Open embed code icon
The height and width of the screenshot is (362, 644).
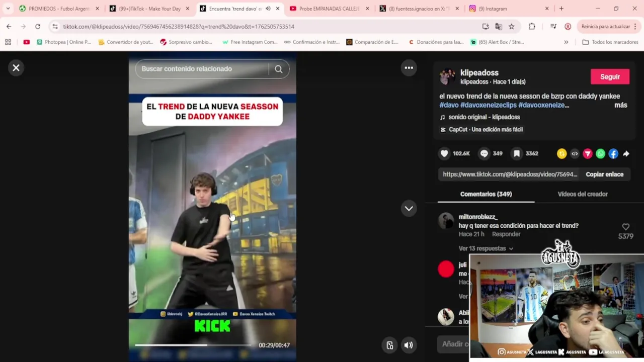click(x=575, y=154)
